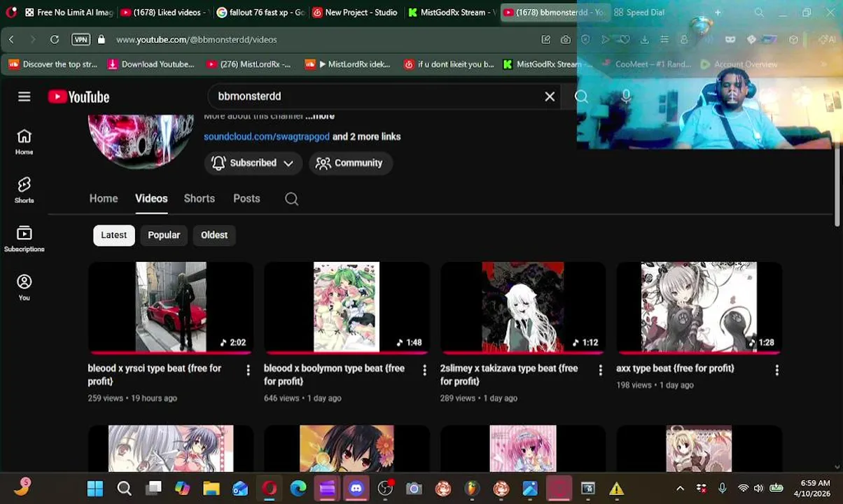Show the 'and 2 more links' list
Viewport: 843px width, 504px height.
click(366, 136)
